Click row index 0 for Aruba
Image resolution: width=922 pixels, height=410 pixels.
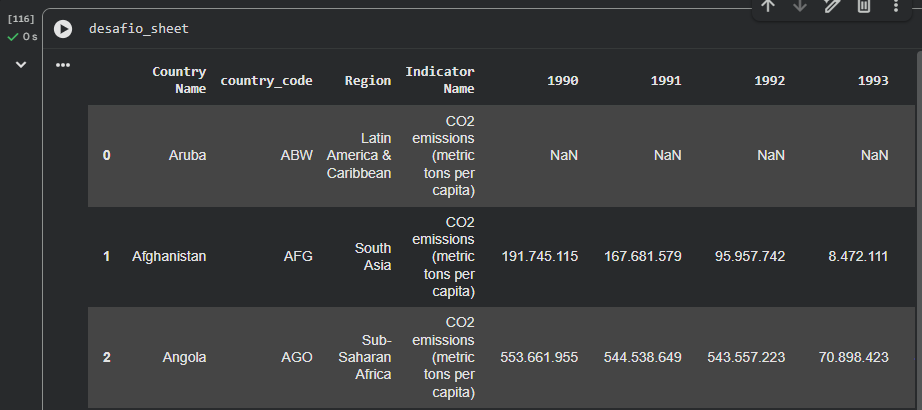[107, 156]
